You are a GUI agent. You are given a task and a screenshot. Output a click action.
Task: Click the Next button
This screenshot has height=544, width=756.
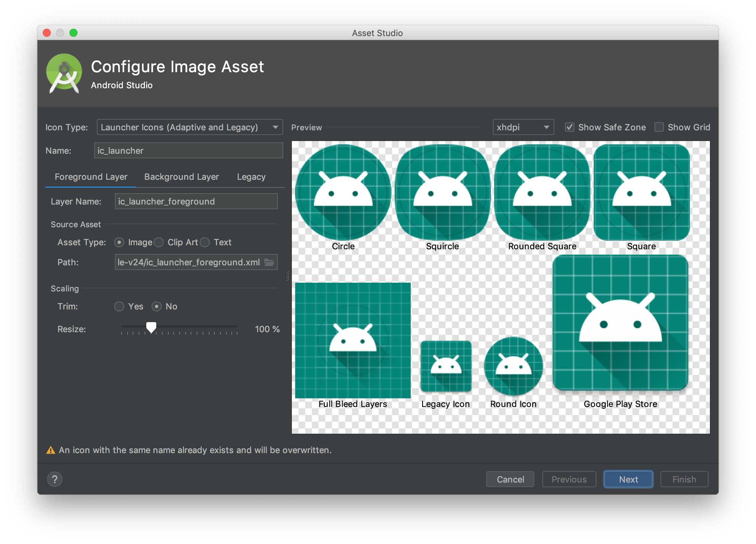click(628, 480)
